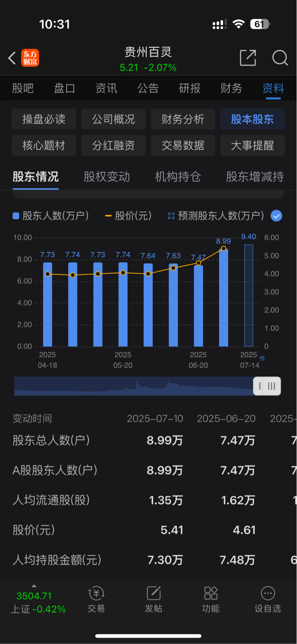Select the 资料 tab
Viewport: 297px width, 644px height.
tap(273, 88)
